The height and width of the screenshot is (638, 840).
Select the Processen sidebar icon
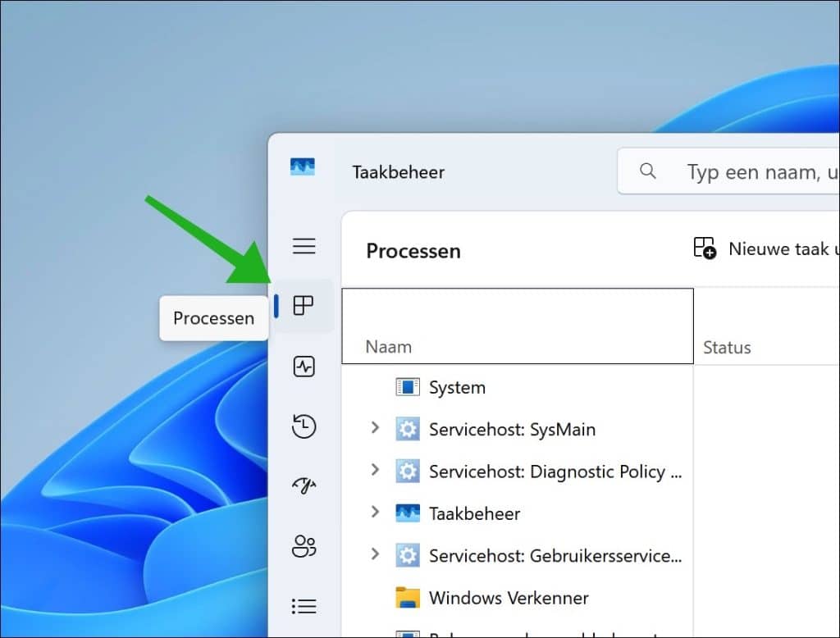click(304, 306)
